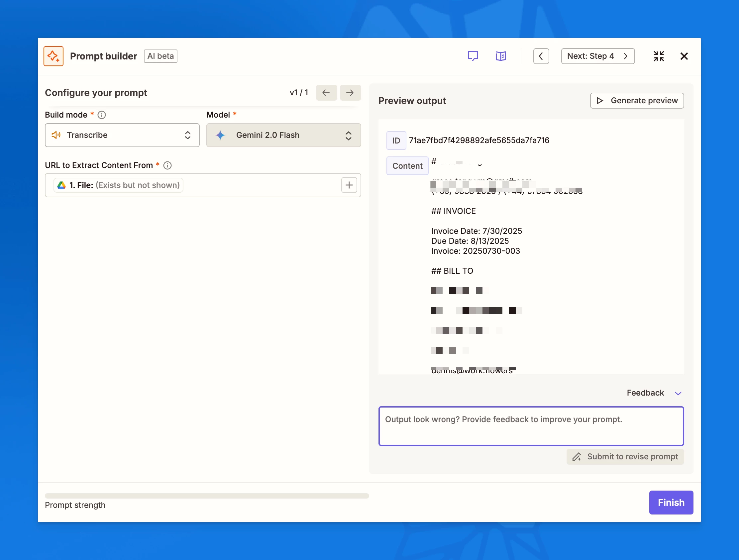Show info for URL to Extract Content
The width and height of the screenshot is (739, 560).
(x=167, y=165)
